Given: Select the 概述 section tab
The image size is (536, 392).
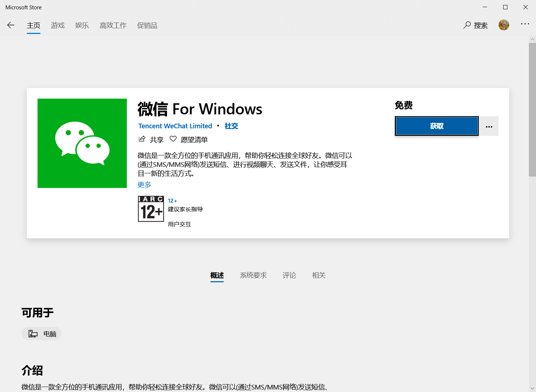Looking at the screenshot, I should pyautogui.click(x=217, y=275).
